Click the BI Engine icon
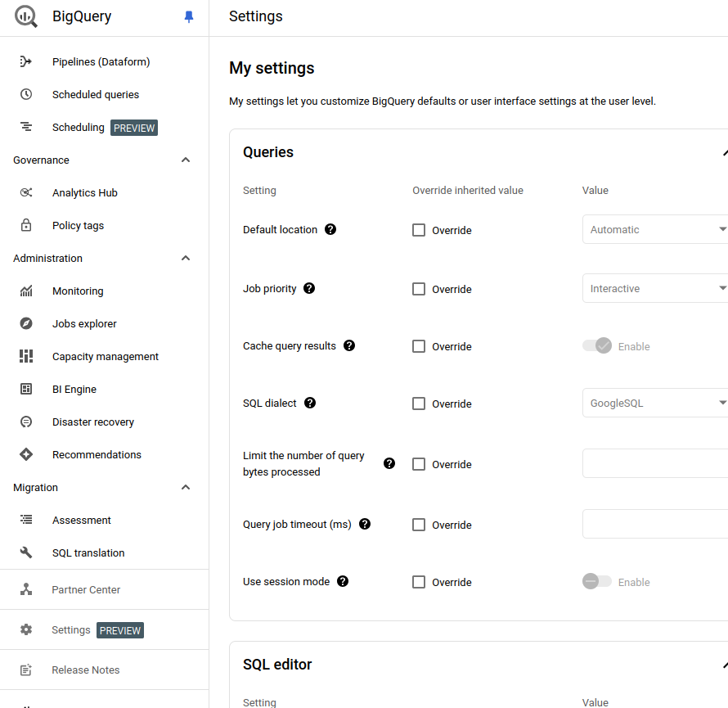This screenshot has height=708, width=728. tap(26, 389)
